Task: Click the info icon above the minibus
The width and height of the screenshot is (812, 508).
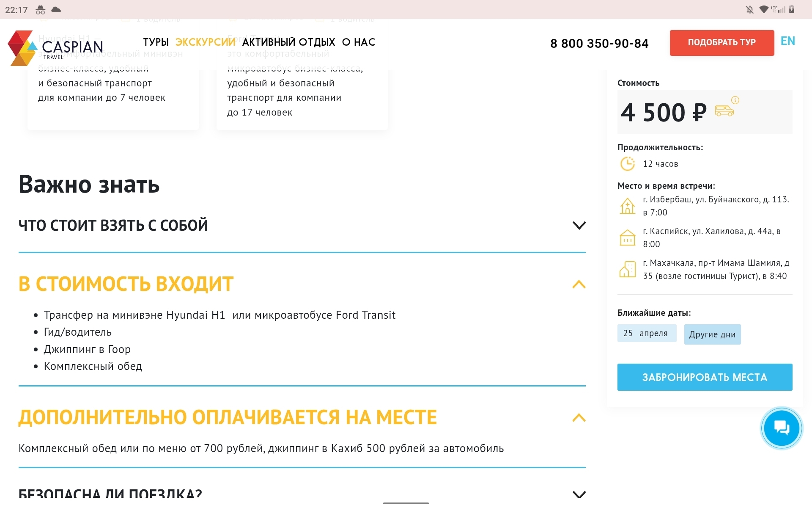Action: pyautogui.click(x=735, y=100)
